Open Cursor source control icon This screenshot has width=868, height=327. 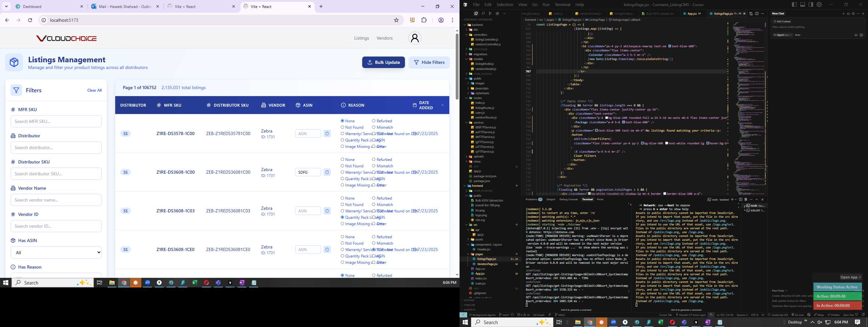[x=490, y=13]
